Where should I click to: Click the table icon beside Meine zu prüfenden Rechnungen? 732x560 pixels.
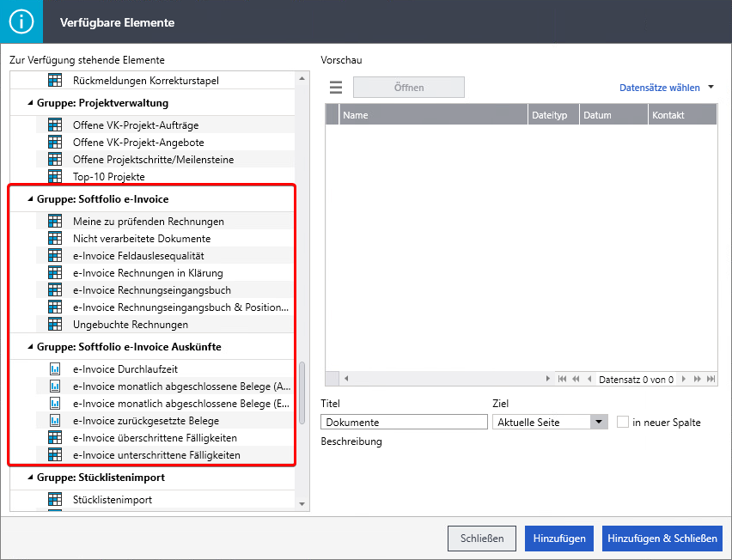(55, 222)
